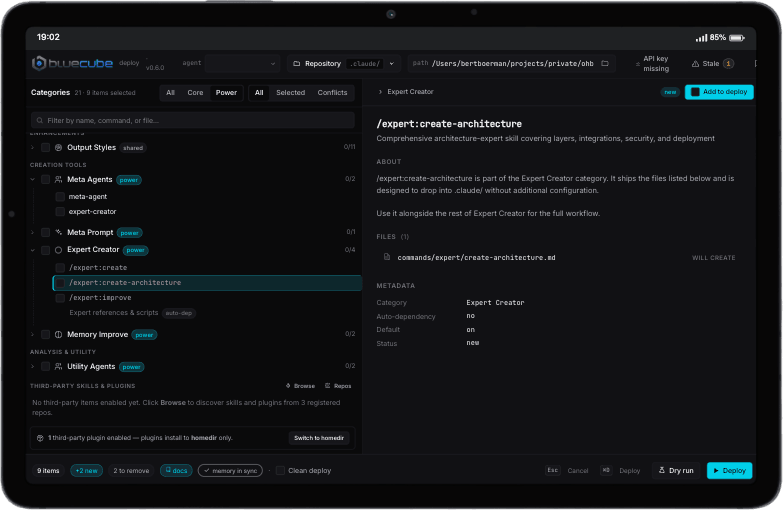Click the Memory Improve brain icon
This screenshot has width=783, height=510.
tap(58, 335)
